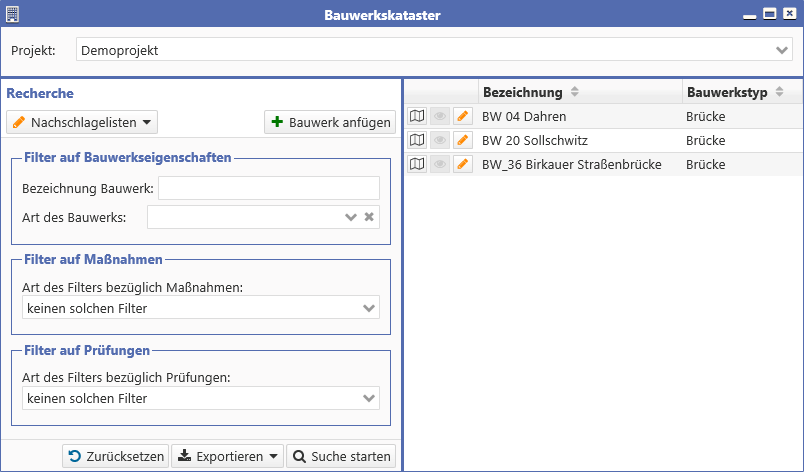Clear the Art des Bauwerks field
804x472 pixels.
(x=369, y=217)
